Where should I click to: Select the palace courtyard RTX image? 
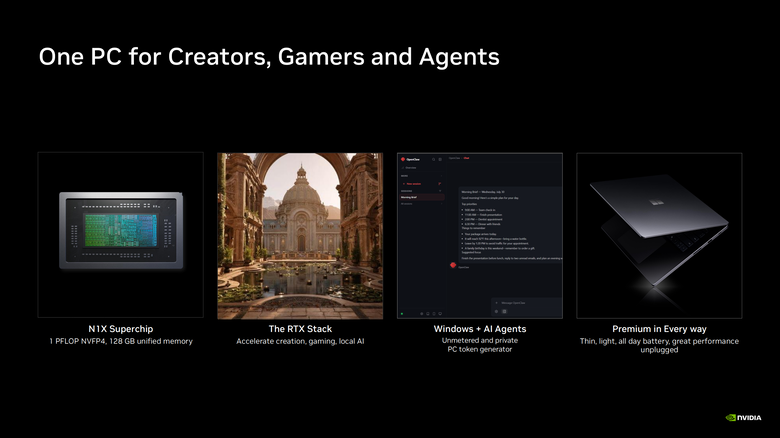click(300, 235)
